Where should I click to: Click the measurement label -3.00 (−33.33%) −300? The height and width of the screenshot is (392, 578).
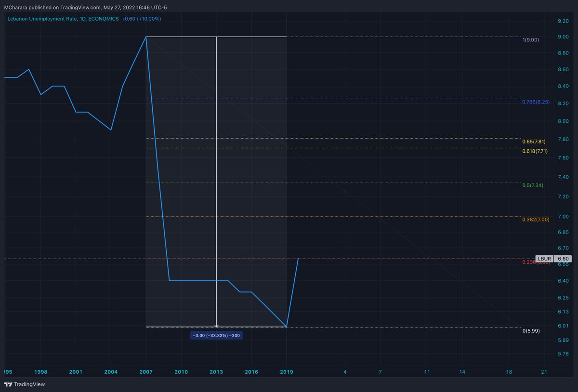(x=216, y=335)
